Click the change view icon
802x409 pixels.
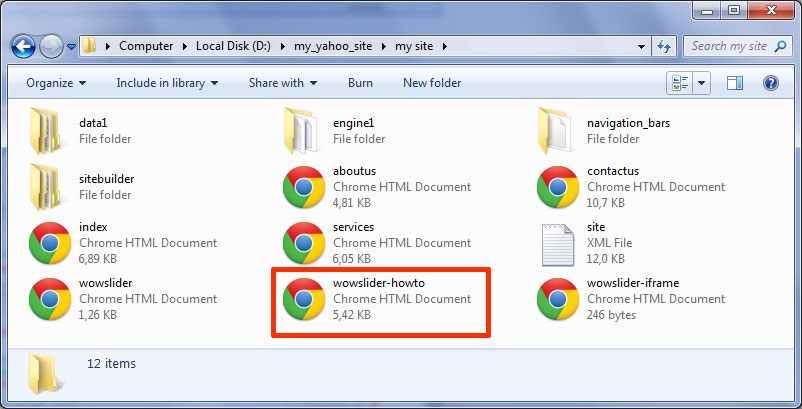coord(681,83)
